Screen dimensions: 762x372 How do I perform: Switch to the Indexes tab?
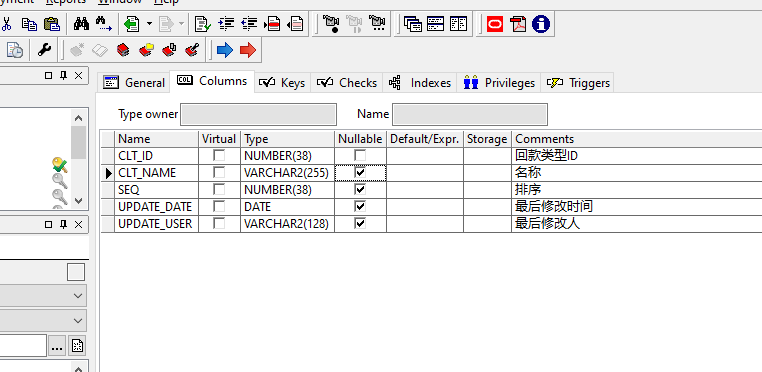click(420, 83)
